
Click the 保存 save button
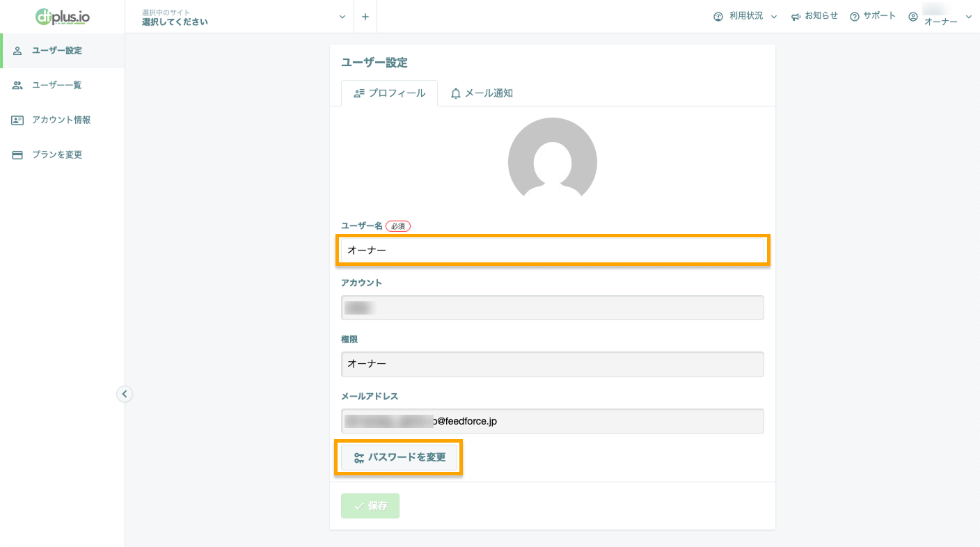pyautogui.click(x=370, y=506)
